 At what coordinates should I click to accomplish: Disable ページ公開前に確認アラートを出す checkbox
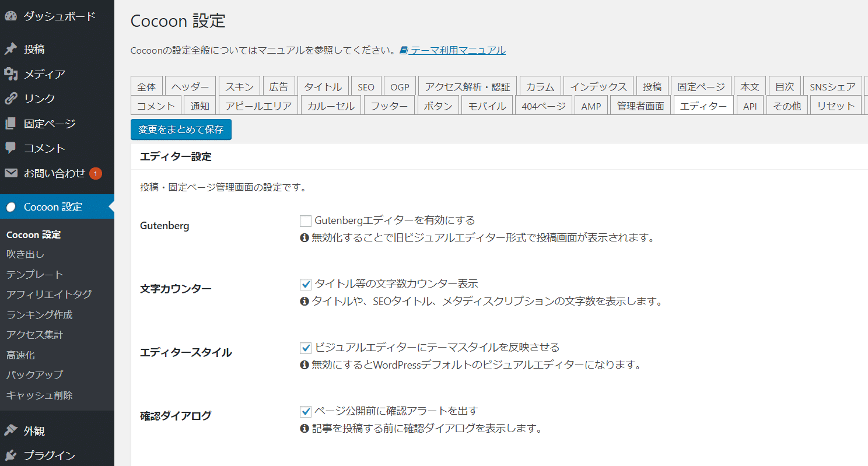click(x=306, y=412)
